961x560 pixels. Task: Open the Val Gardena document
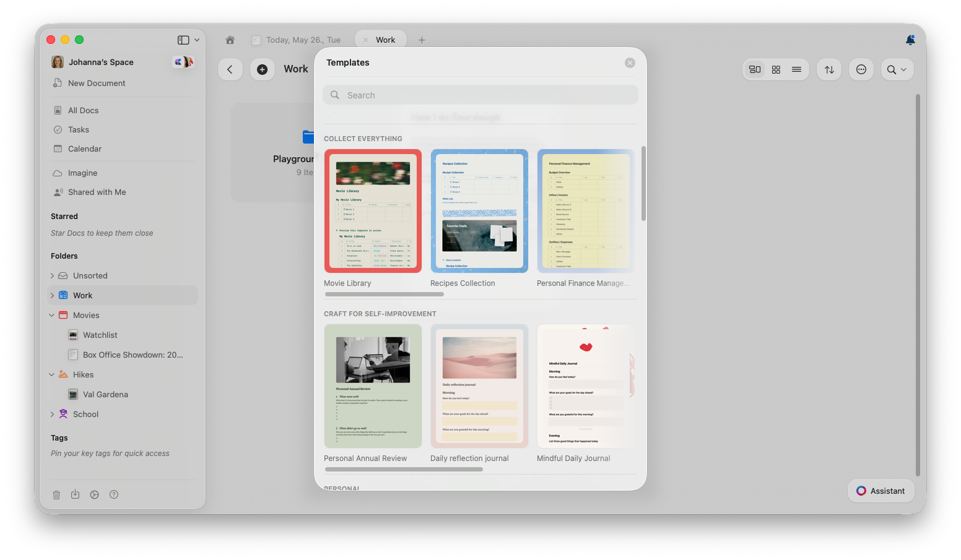105,394
